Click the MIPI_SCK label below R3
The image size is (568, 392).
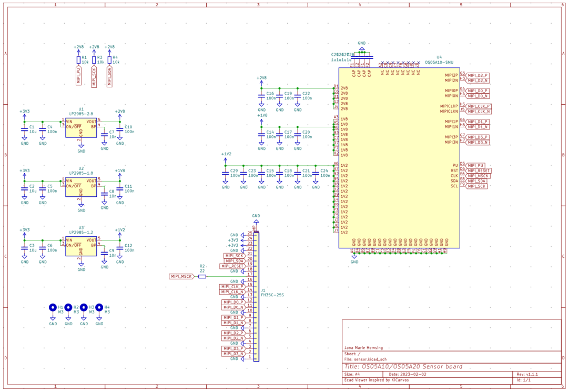[94, 77]
